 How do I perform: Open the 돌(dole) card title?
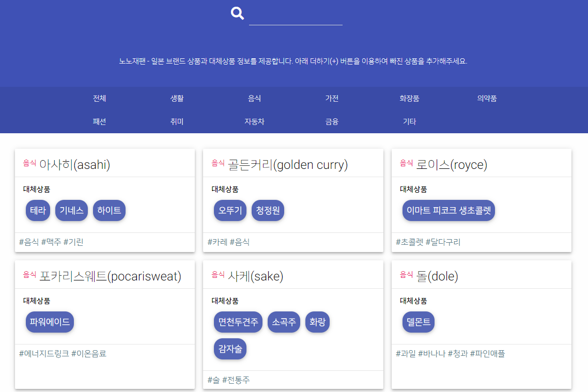pos(437,276)
